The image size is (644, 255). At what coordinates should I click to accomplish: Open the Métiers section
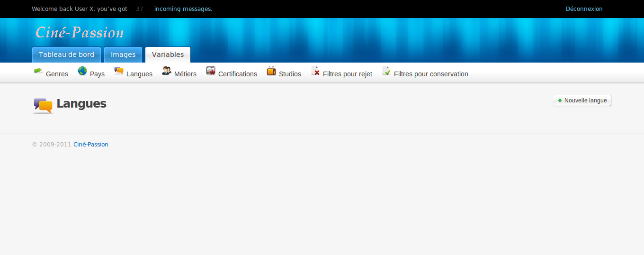click(185, 74)
